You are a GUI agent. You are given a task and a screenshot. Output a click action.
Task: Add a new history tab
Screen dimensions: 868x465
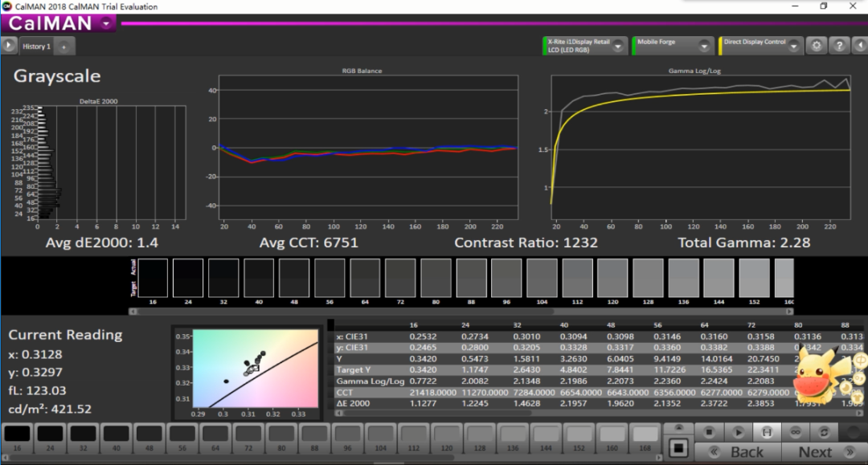63,47
